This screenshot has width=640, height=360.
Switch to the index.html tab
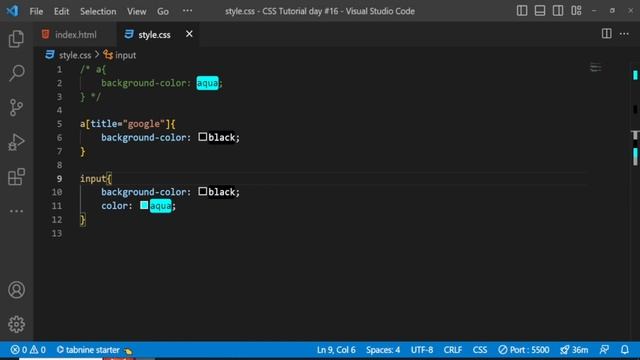76,35
